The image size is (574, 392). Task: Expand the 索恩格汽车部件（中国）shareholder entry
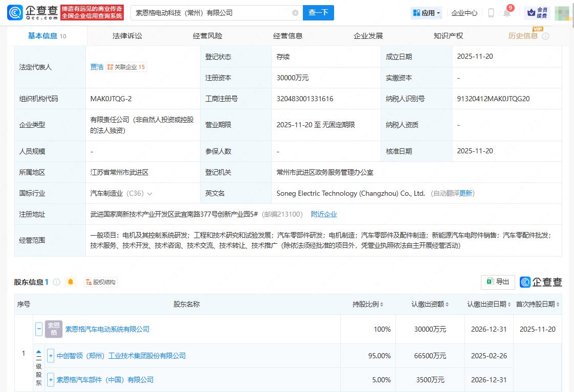[50, 380]
